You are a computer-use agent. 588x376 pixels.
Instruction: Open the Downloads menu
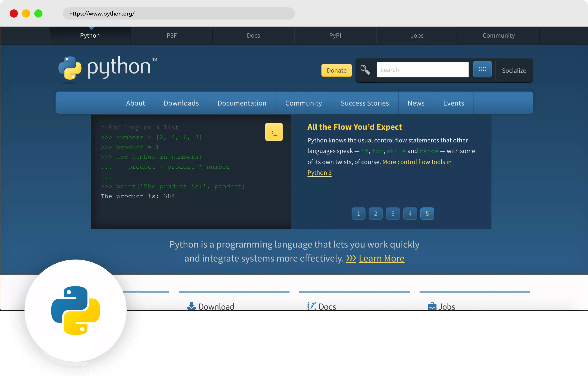181,103
